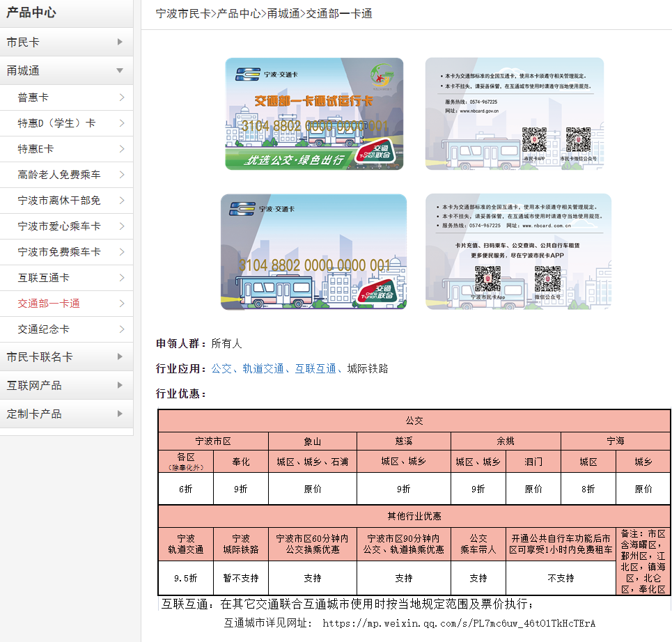672x642 pixels.
Task: Expand the 市民卡 sidebar category arrow
Action: pos(120,42)
